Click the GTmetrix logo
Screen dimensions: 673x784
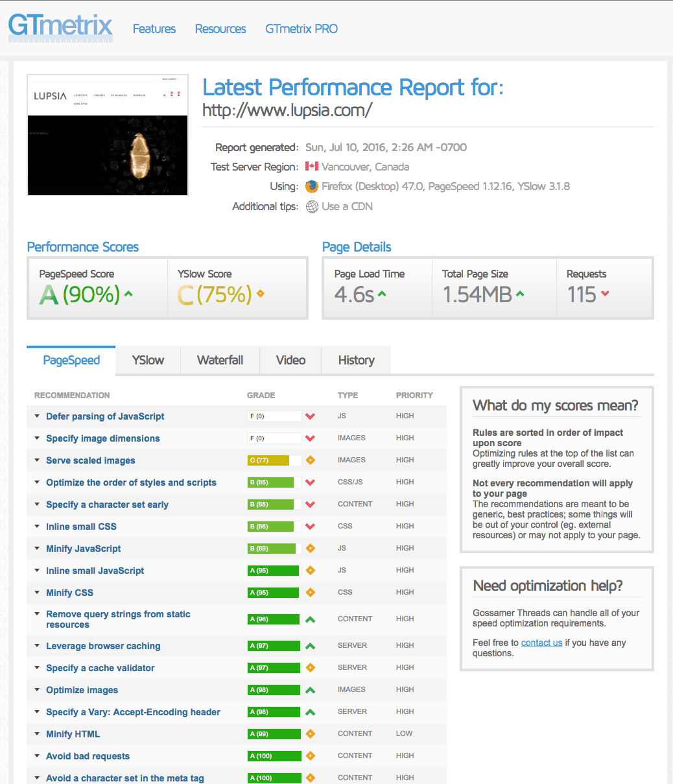[60, 27]
